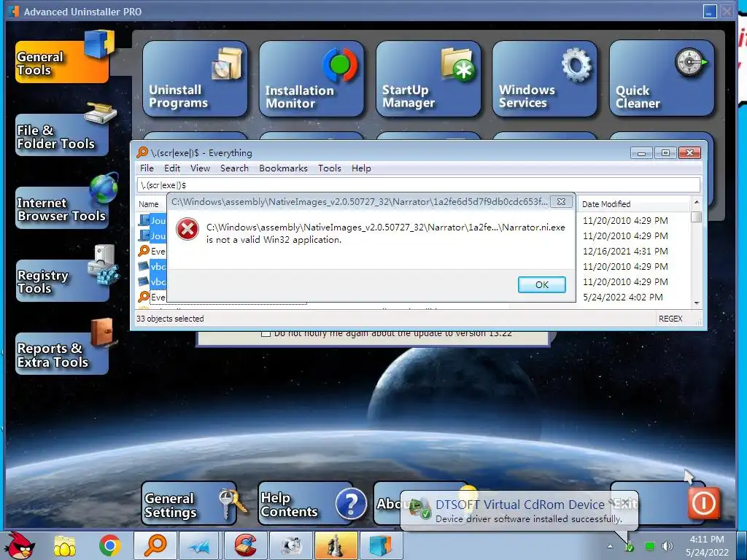
Task: Minimize the Advanced Uninstaller PRO window
Action: tap(710, 12)
